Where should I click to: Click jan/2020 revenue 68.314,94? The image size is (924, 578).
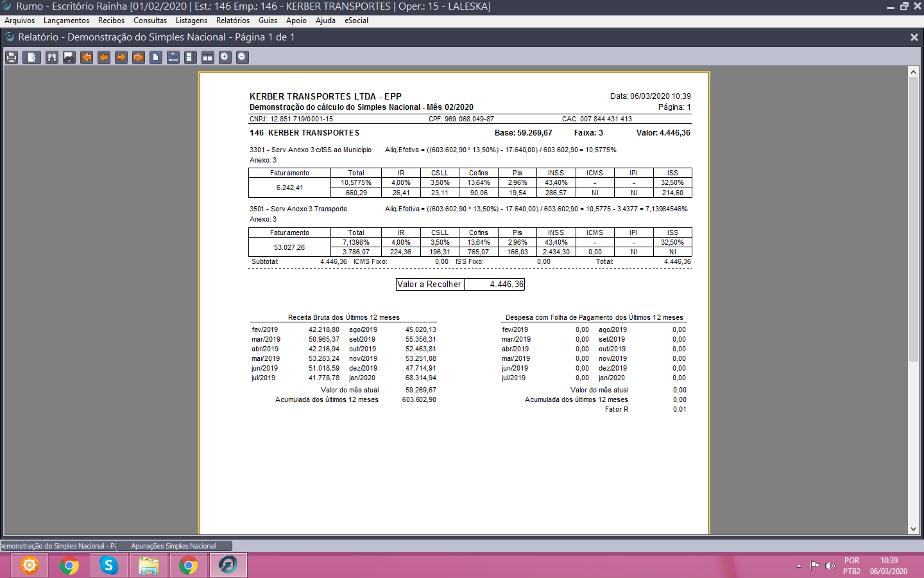point(421,378)
